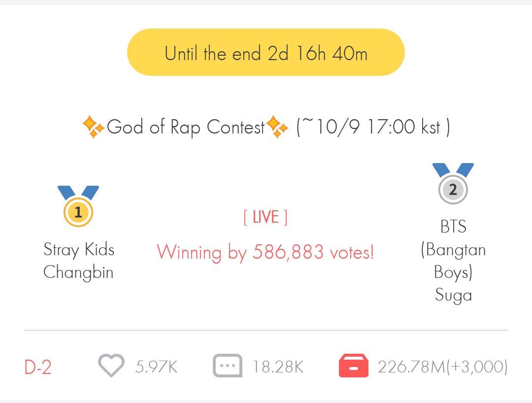532x403 pixels.
Task: Click the red [ LIVE ] indicator
Action: click(266, 217)
